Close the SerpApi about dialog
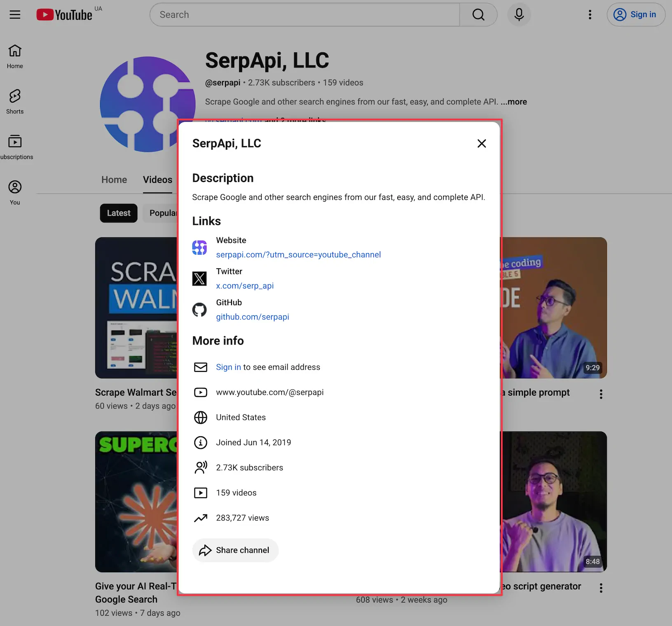This screenshot has height=626, width=672. tap(482, 143)
